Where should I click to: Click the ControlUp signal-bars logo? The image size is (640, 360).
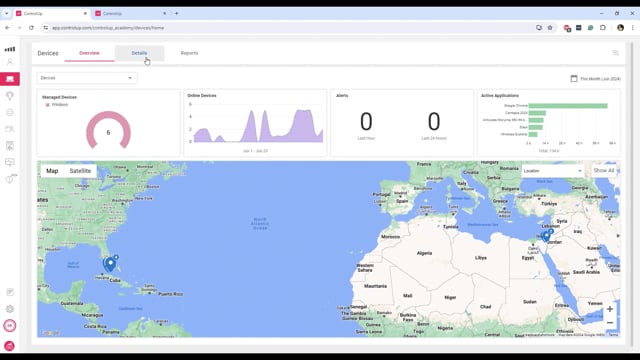(x=10, y=49)
